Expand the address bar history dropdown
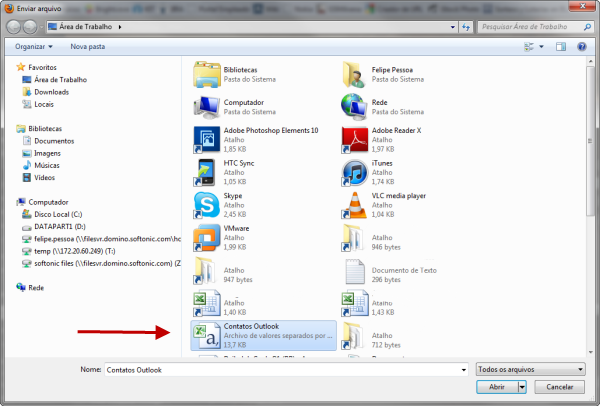 453,27
